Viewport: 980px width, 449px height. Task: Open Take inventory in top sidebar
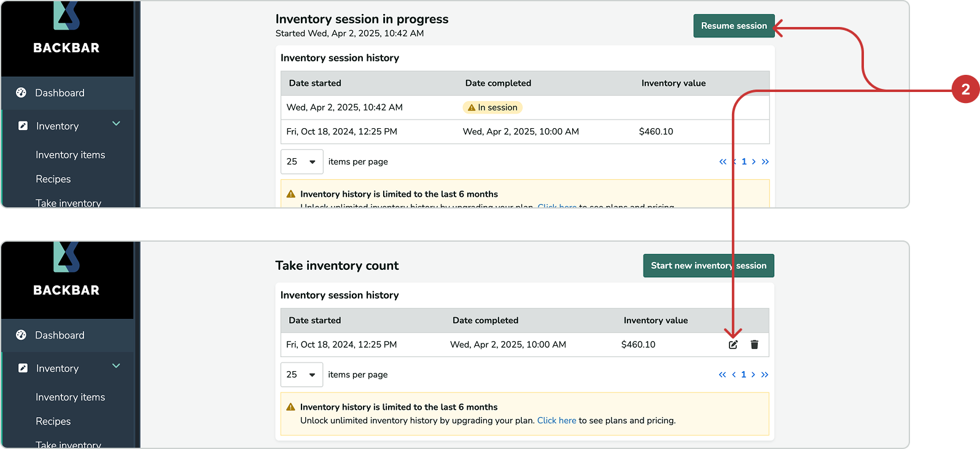[x=69, y=202]
